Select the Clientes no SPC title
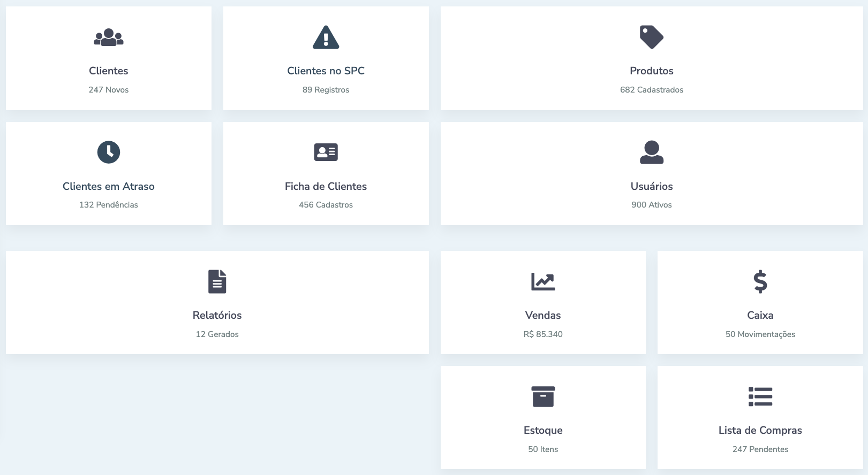Screen dimensions: 868x475 pos(326,71)
